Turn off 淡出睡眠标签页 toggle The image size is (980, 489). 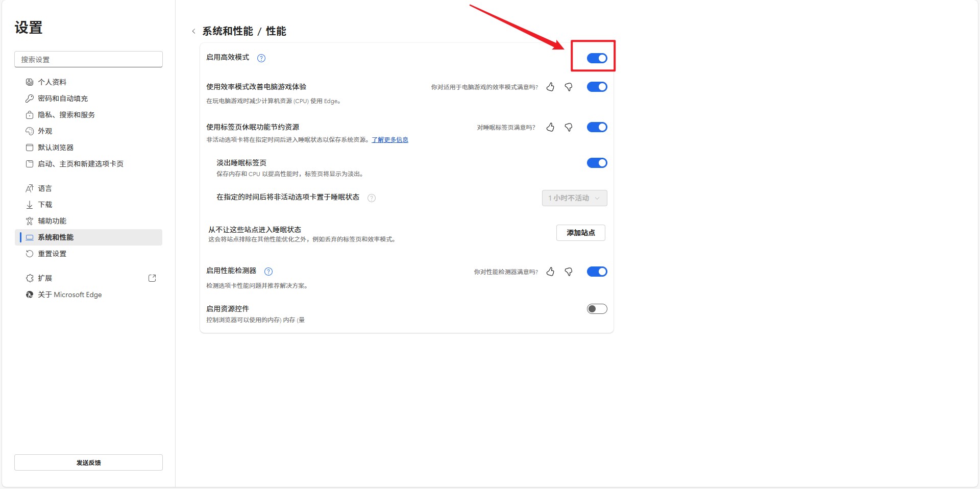point(597,163)
